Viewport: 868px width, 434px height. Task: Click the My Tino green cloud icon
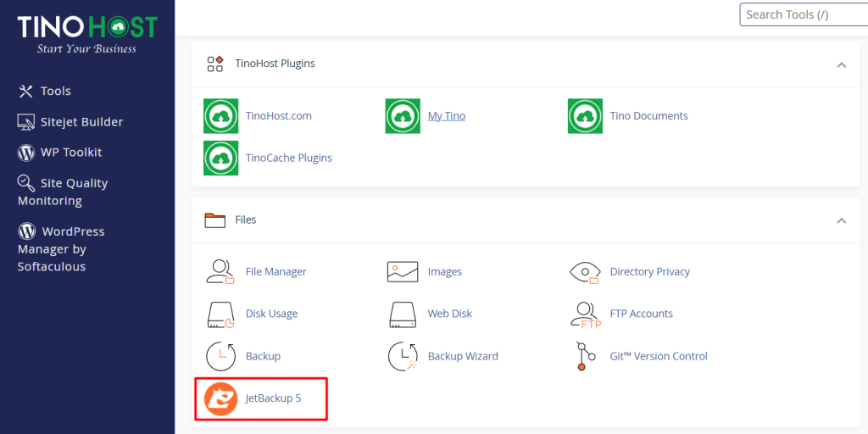coord(403,116)
